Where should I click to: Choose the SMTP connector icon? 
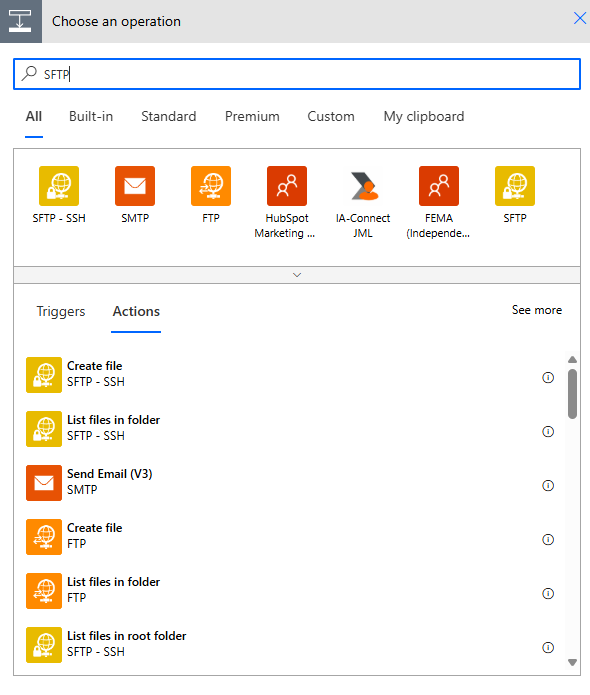tap(135, 186)
